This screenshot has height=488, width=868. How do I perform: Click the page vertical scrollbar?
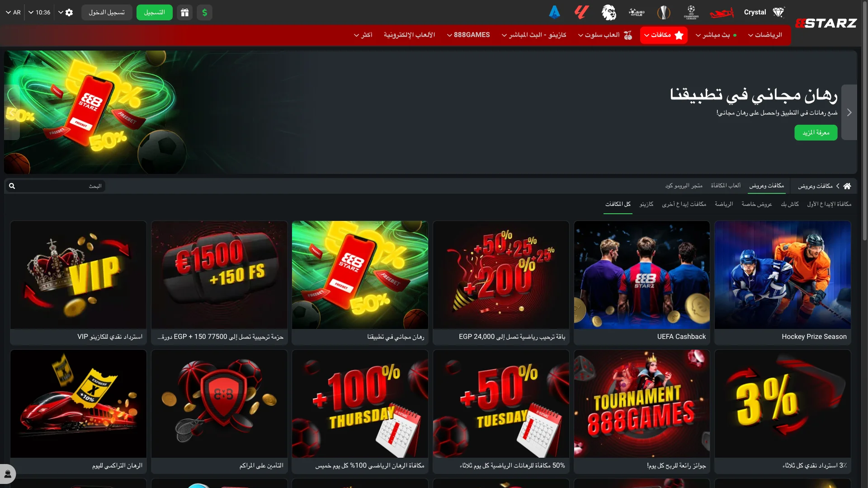[865, 122]
